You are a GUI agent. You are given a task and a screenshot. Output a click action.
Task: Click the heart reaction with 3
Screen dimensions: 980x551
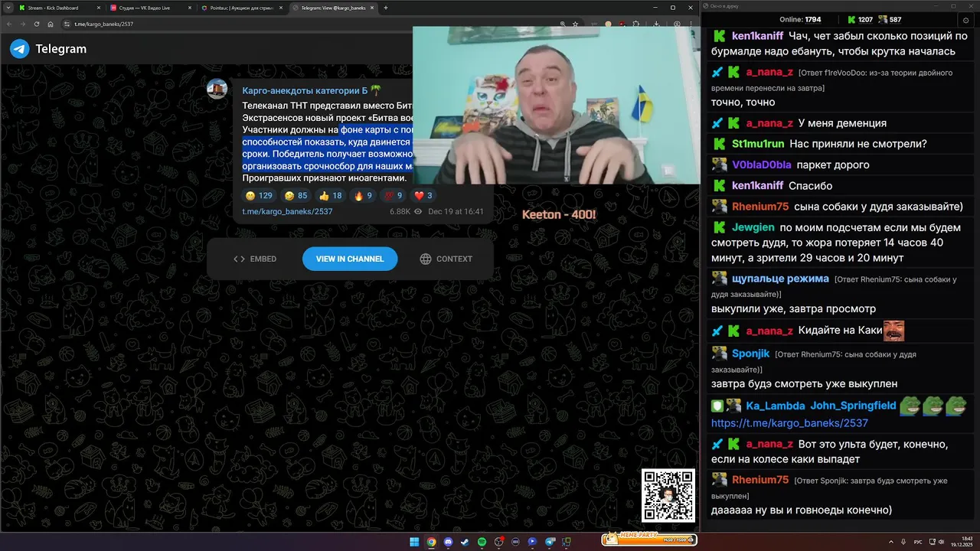click(423, 196)
